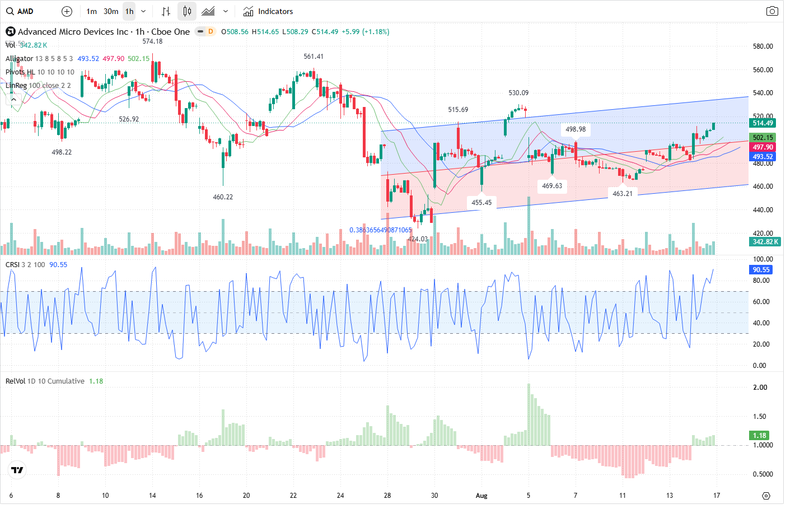This screenshot has width=795, height=532.
Task: Collapse the indicator legend with the caret
Action: 14,99
